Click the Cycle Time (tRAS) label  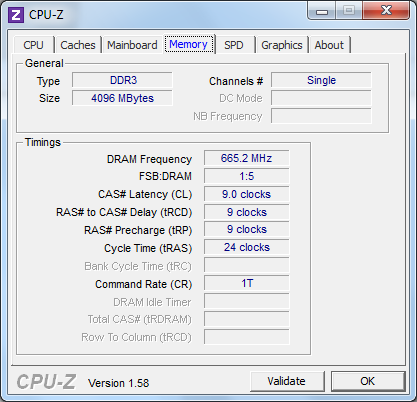point(148,248)
